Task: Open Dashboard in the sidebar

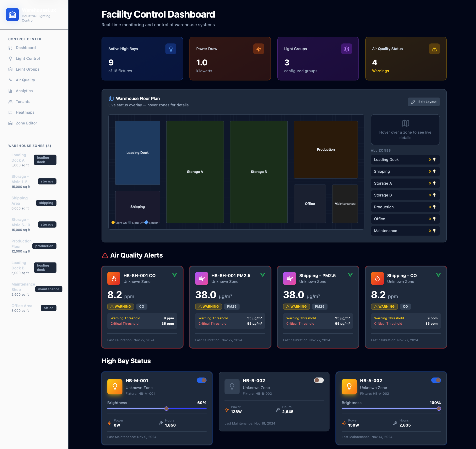Action: tap(34, 48)
